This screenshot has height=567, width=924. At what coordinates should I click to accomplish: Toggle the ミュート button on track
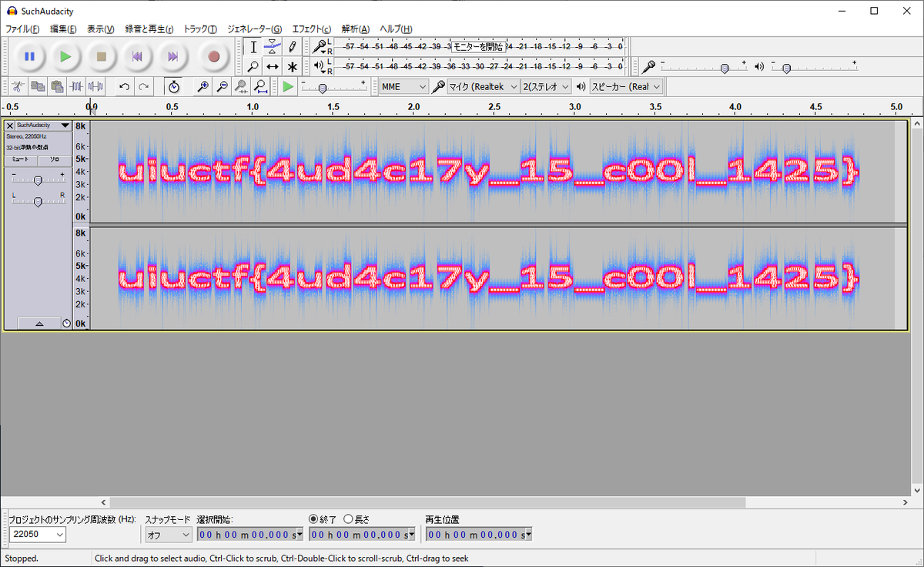(21, 159)
